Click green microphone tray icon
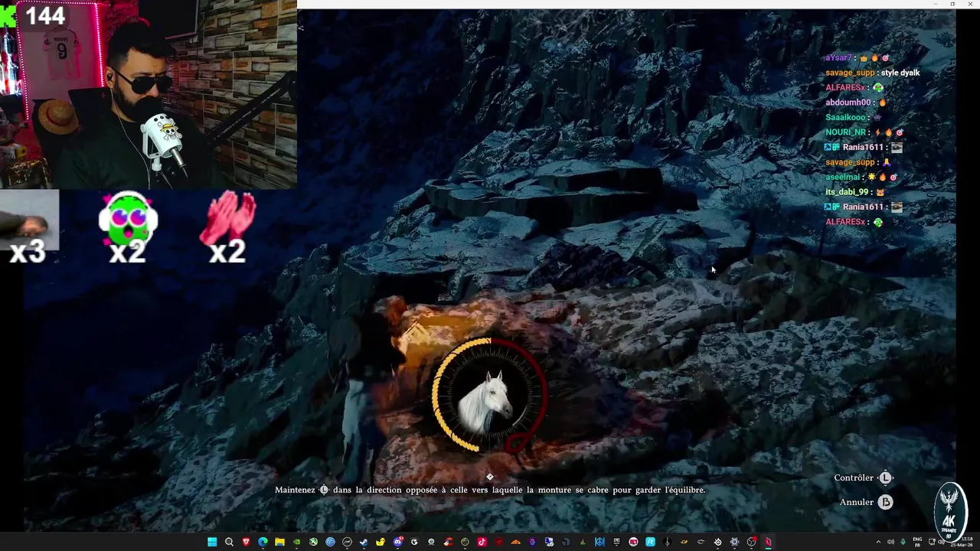The height and width of the screenshot is (551, 980). [x=903, y=542]
